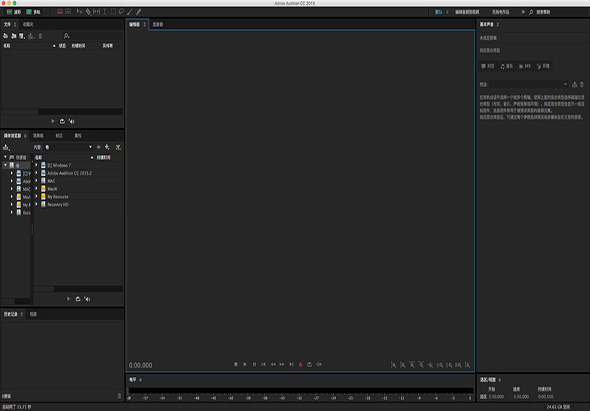Expand the Recovery HD drive row
Viewport: 590px width, 411px height.
click(36, 204)
